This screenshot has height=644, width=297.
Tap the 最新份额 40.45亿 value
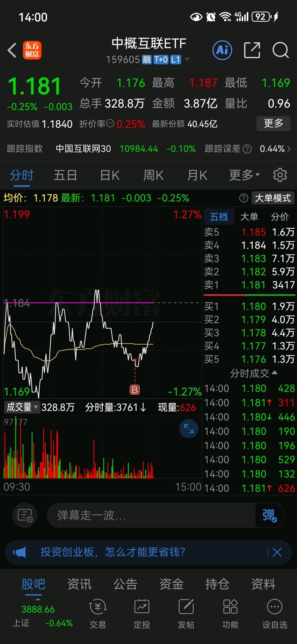coord(202,124)
